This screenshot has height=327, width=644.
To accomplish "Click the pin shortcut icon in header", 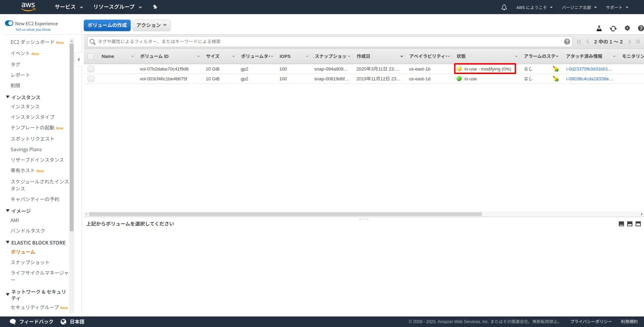I will click(x=155, y=7).
